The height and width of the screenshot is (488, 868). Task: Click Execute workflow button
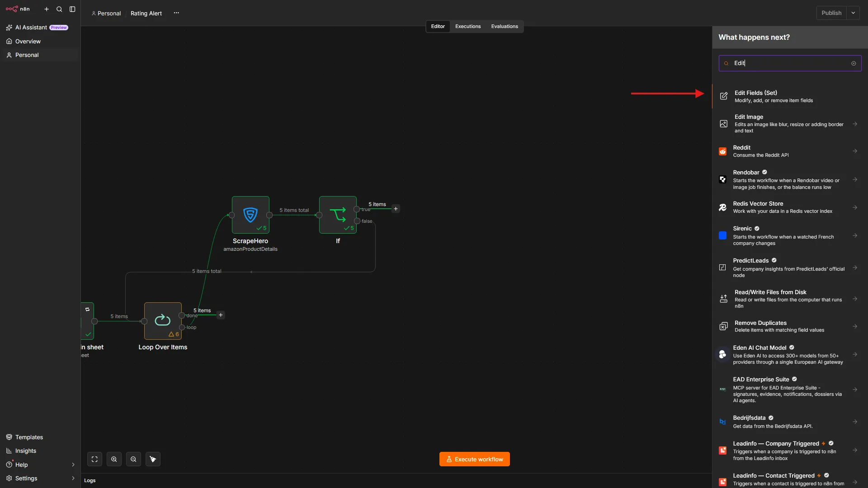[x=474, y=459]
